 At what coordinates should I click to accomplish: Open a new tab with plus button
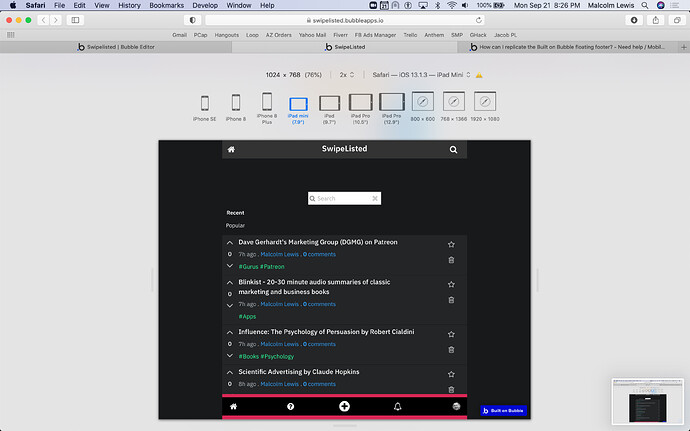coord(684,47)
